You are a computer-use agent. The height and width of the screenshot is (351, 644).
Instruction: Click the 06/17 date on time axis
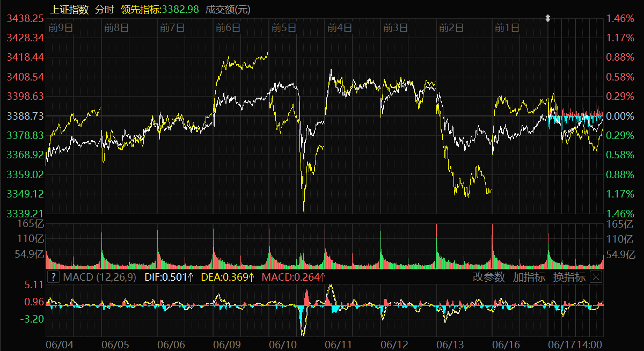pos(560,343)
